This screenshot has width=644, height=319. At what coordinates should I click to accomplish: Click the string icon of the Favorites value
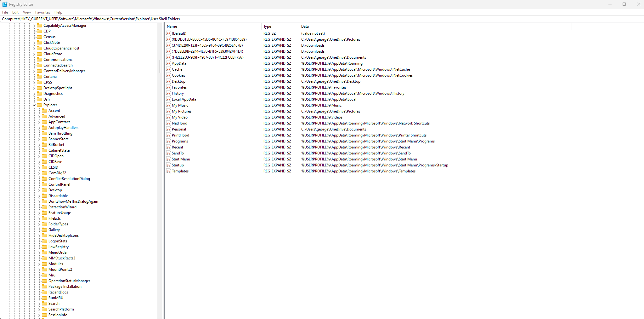(x=169, y=87)
